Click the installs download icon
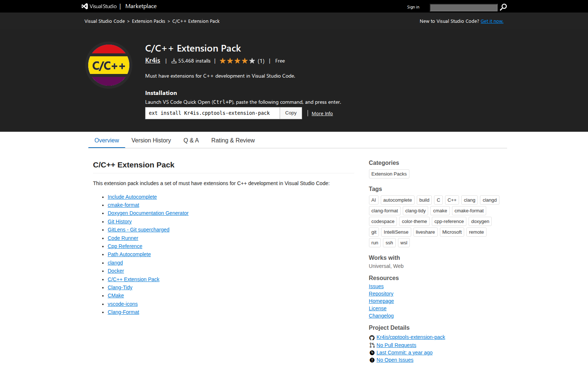Viewport: 588px width, 368px height. [x=174, y=61]
